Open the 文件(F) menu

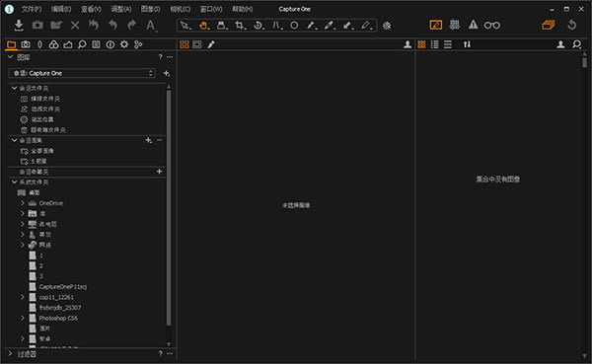coord(32,9)
